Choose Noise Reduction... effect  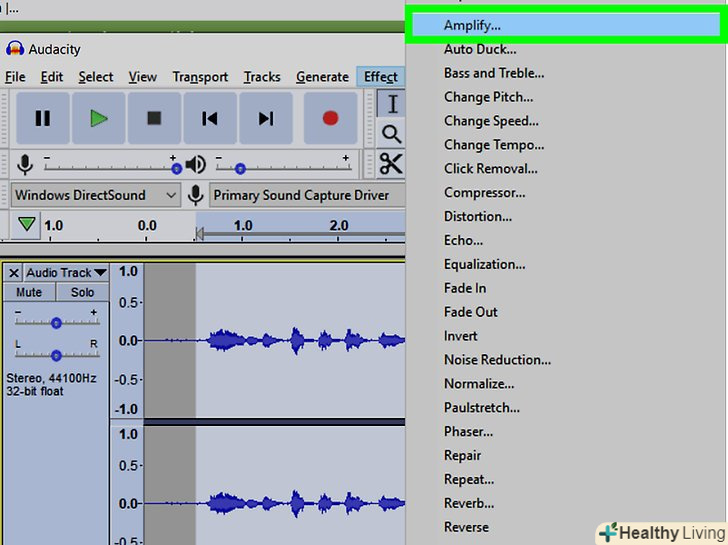(x=497, y=360)
